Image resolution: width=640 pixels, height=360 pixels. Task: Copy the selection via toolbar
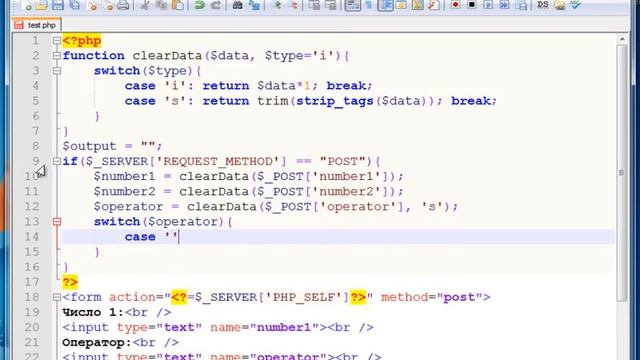[161, 5]
